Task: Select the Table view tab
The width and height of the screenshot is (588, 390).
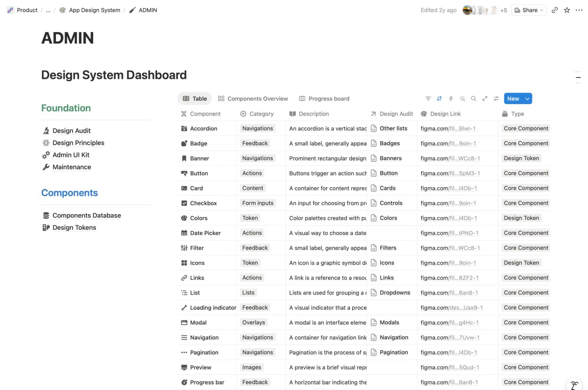Action: pyautogui.click(x=195, y=99)
